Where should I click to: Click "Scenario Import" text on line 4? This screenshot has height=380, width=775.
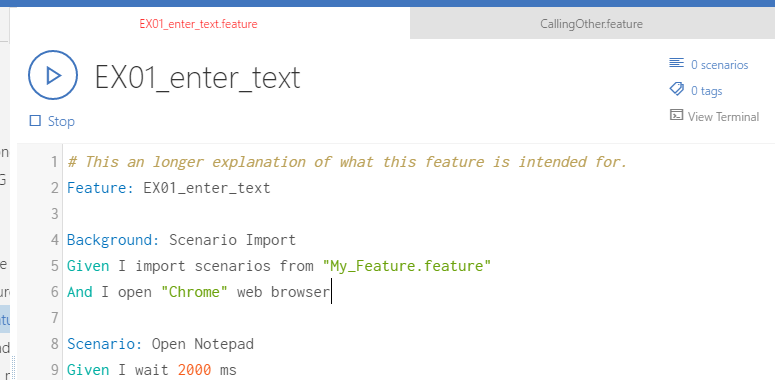(233, 240)
